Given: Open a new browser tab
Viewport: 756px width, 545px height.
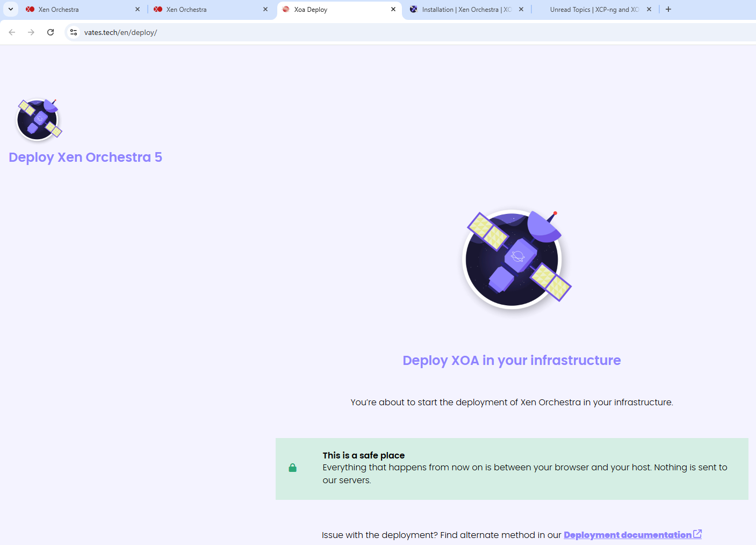Looking at the screenshot, I should (668, 9).
